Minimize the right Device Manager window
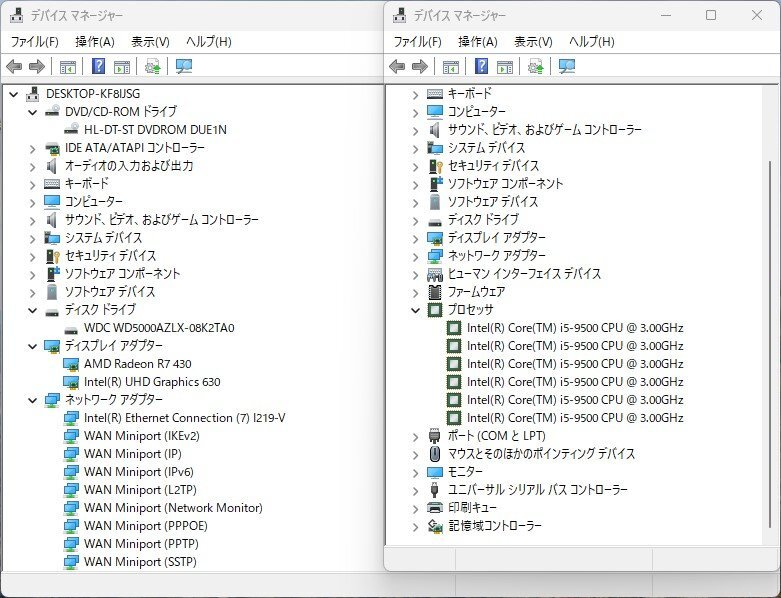The height and width of the screenshot is (598, 781). tap(666, 15)
